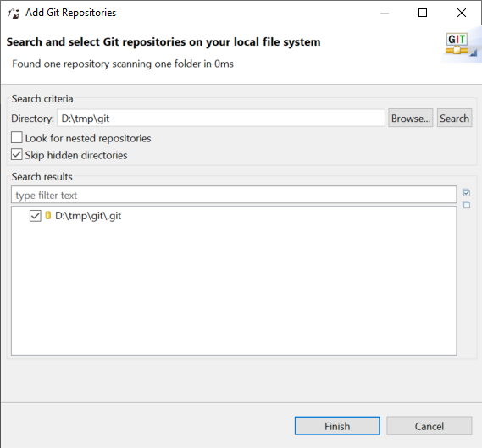This screenshot has width=482, height=448.
Task: Focus the type filter text box
Action: [x=234, y=195]
